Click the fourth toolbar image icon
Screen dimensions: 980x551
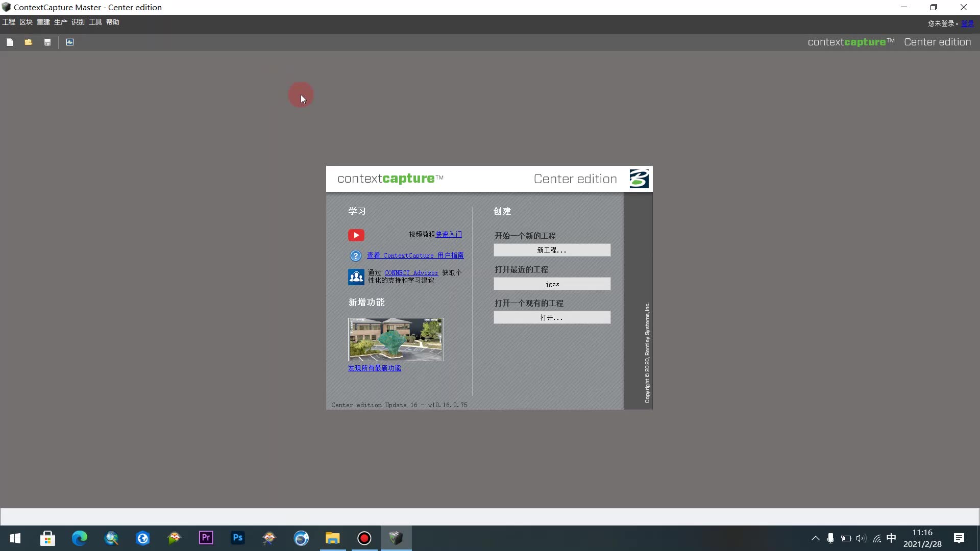click(x=70, y=42)
